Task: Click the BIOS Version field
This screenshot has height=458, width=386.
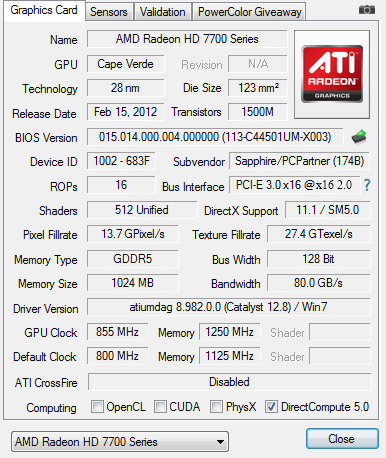Action: click(x=215, y=137)
